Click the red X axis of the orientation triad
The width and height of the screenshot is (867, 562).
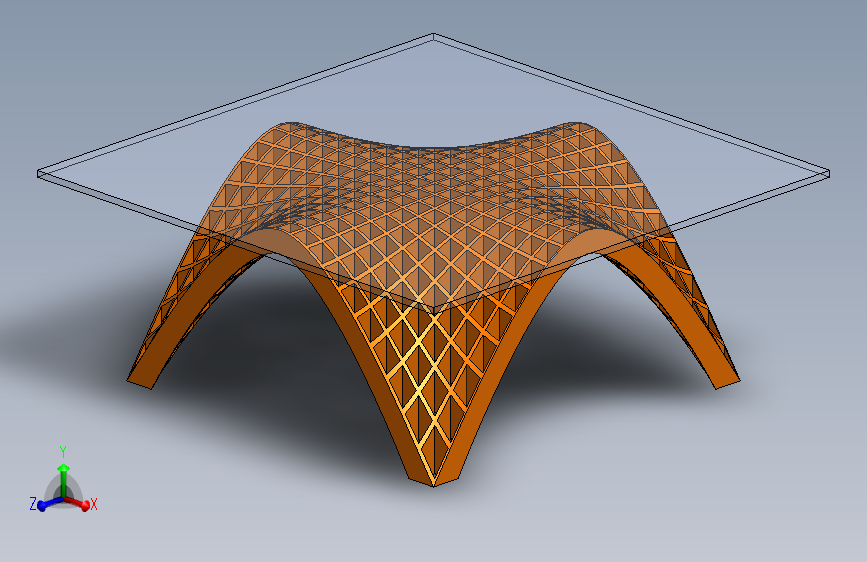(x=77, y=502)
